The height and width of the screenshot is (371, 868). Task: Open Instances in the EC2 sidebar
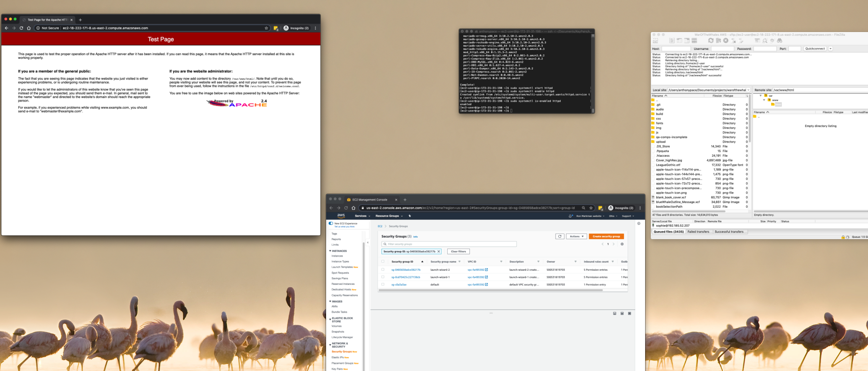[337, 256]
